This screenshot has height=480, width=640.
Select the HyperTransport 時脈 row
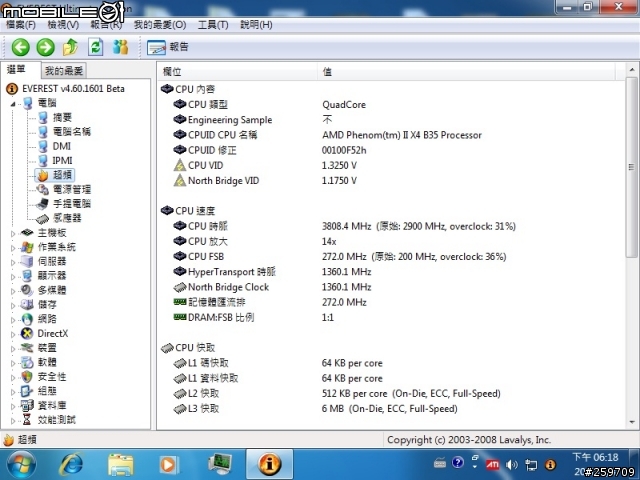coord(392,272)
